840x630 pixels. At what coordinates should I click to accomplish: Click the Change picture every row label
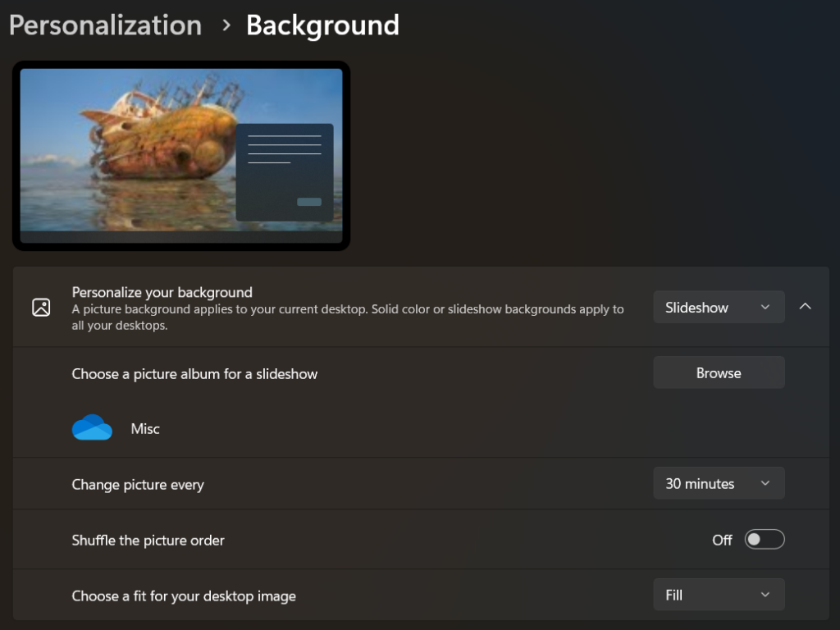[x=138, y=484]
